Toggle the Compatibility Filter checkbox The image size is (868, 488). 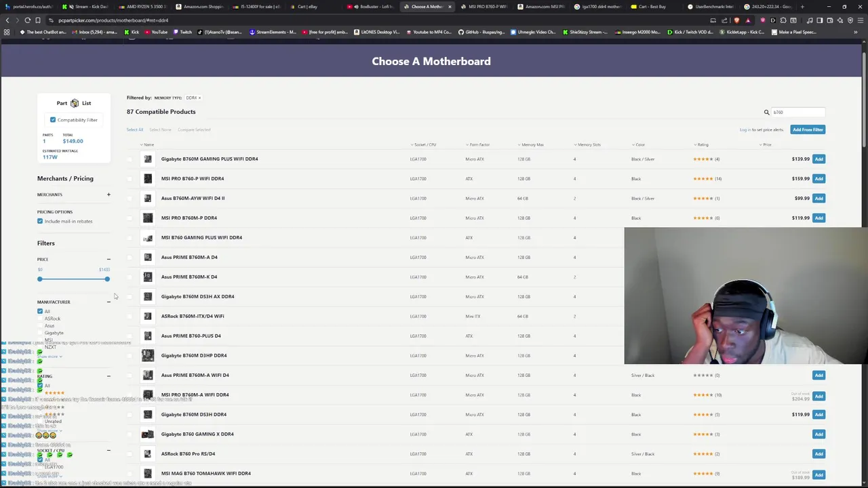coord(53,120)
